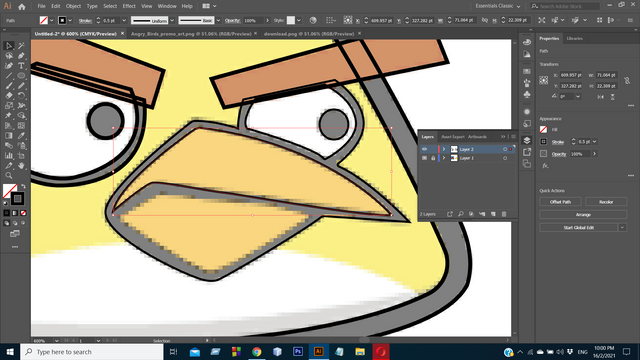This screenshot has width=640, height=360.
Task: Open Essentials Classic workspace dropdown
Action: click(x=498, y=6)
